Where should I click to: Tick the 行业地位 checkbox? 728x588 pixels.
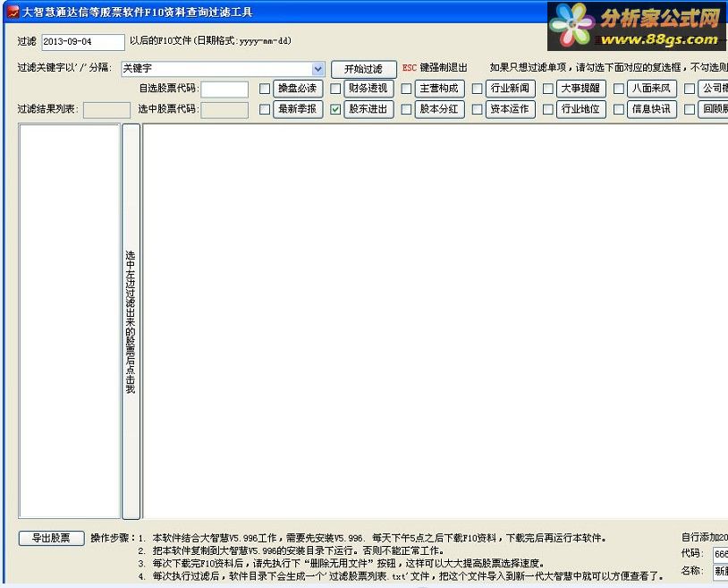(548, 109)
